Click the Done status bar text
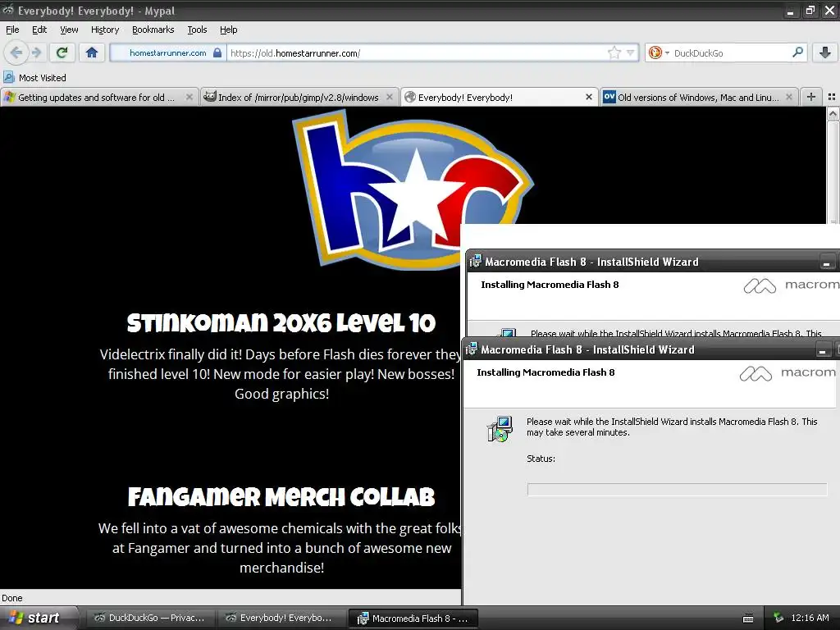This screenshot has height=630, width=840. click(x=11, y=598)
